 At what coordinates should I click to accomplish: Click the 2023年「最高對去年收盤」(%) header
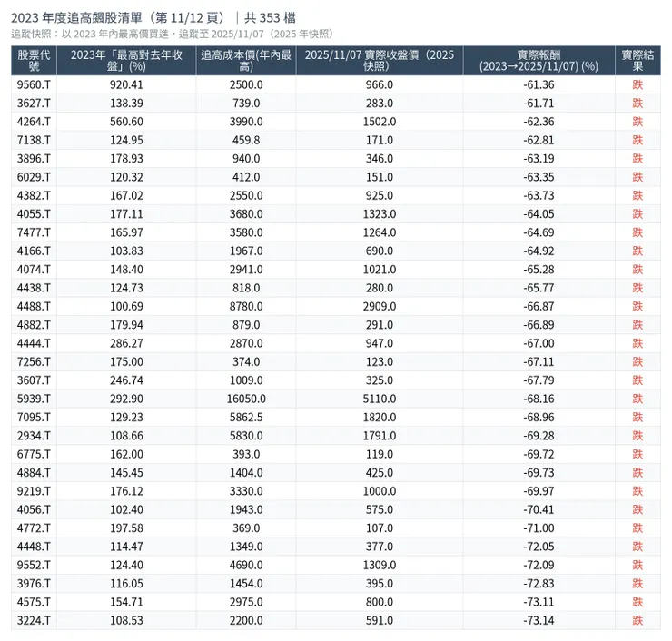[x=126, y=61]
